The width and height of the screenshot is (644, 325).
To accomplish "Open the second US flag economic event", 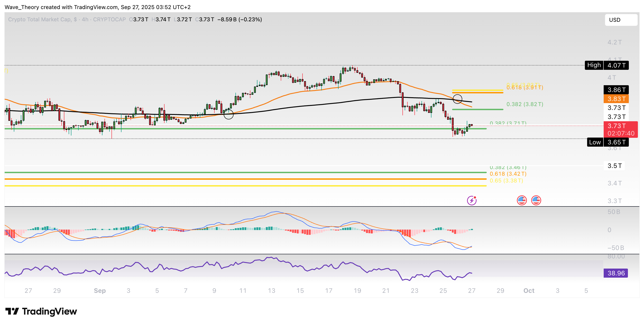I will pyautogui.click(x=536, y=200).
